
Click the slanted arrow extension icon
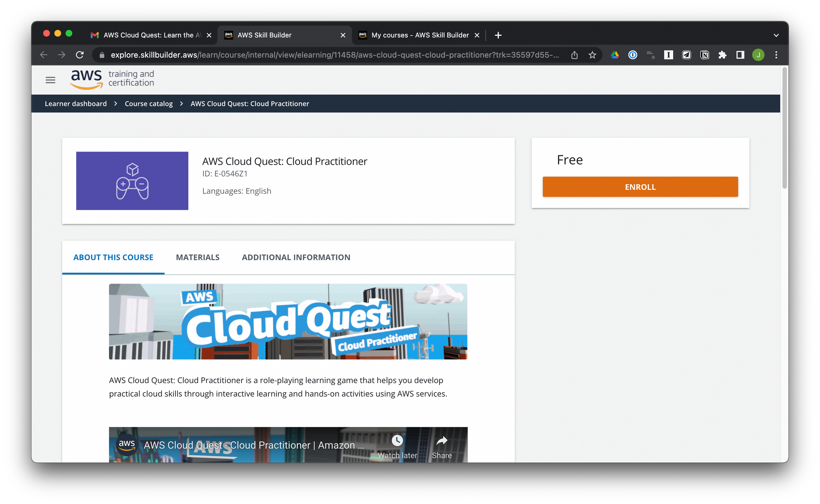(x=687, y=55)
